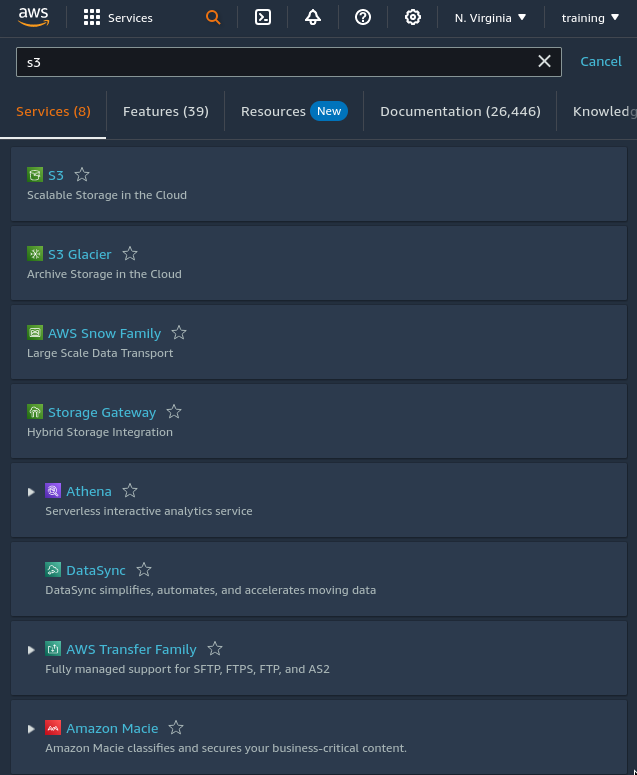Favorite S3 with the star toggle

(x=82, y=175)
